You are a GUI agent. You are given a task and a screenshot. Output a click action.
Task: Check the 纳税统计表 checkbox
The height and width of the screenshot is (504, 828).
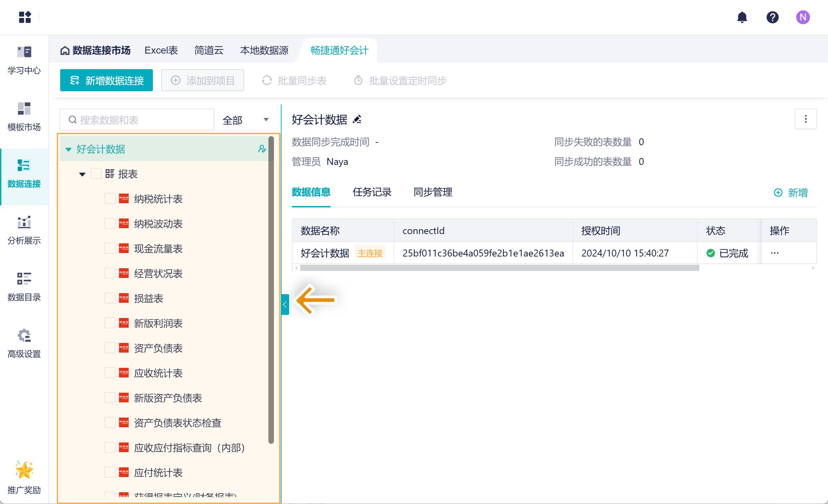(x=110, y=199)
